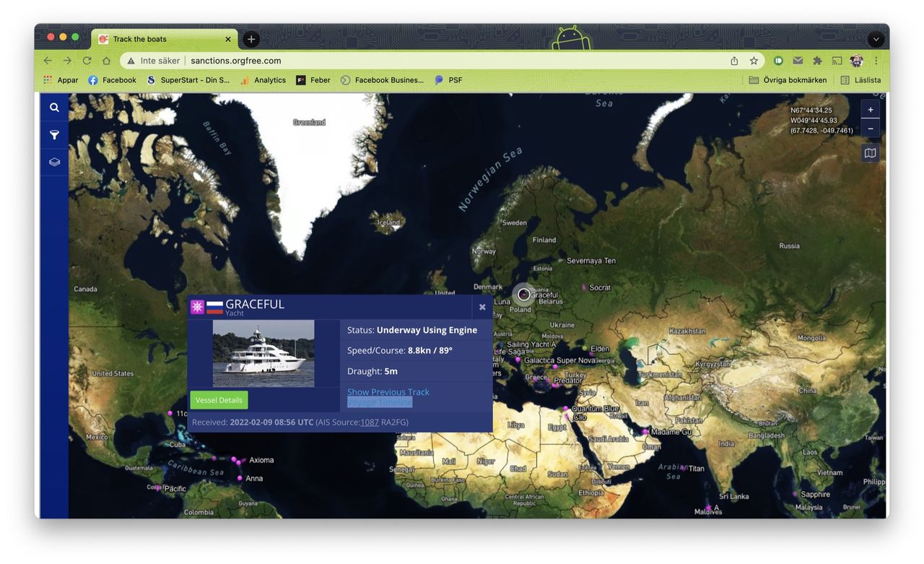Viewport: 924px width, 564px height.
Task: Open Övriga bokmärken folder
Action: click(x=788, y=80)
